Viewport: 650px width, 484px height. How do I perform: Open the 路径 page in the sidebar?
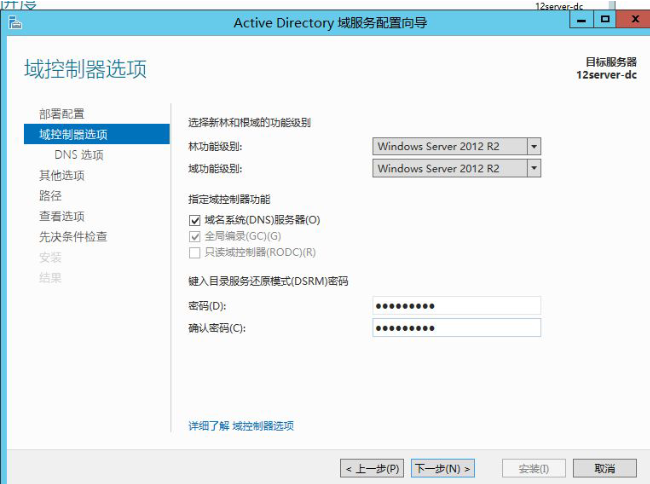[x=50, y=196]
